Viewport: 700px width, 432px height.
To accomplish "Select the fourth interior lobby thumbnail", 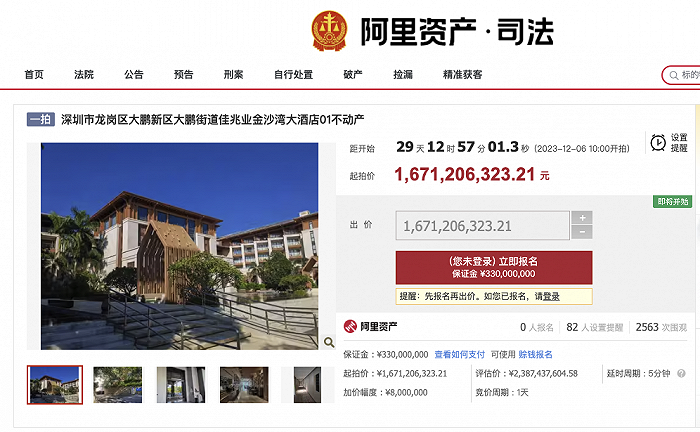I will coord(244,385).
